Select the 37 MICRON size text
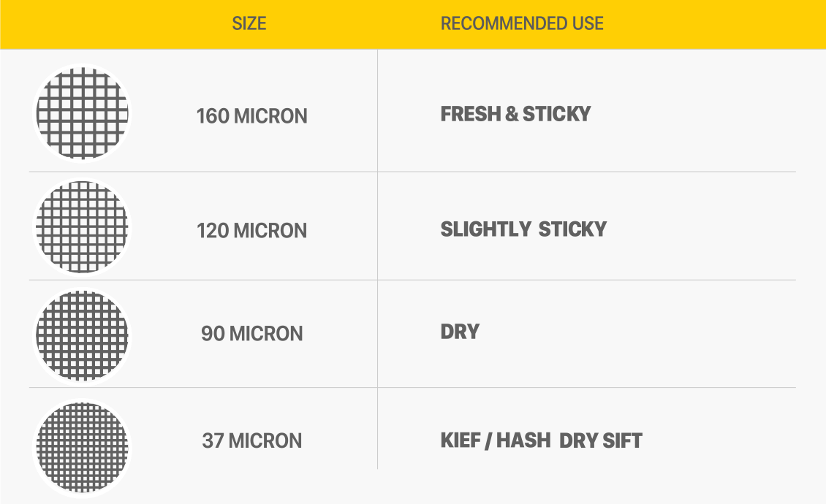 tap(251, 441)
